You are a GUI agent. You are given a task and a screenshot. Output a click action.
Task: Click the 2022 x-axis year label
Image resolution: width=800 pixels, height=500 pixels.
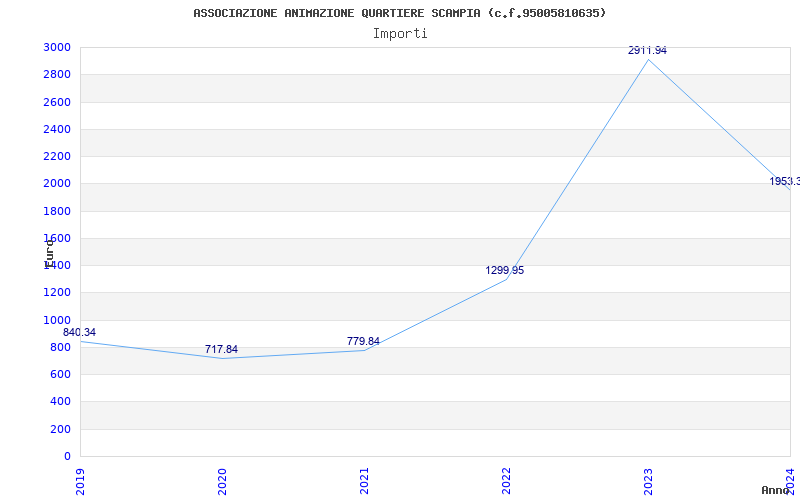point(506,482)
